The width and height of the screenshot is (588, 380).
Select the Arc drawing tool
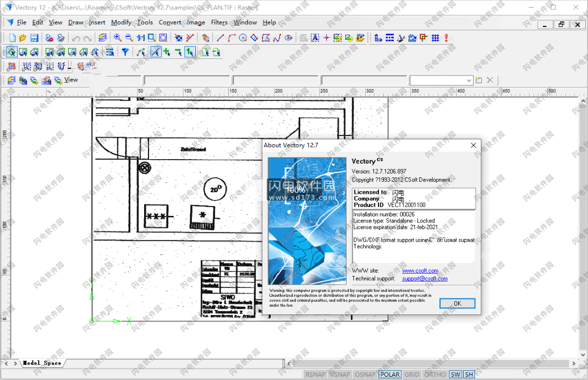(232, 38)
